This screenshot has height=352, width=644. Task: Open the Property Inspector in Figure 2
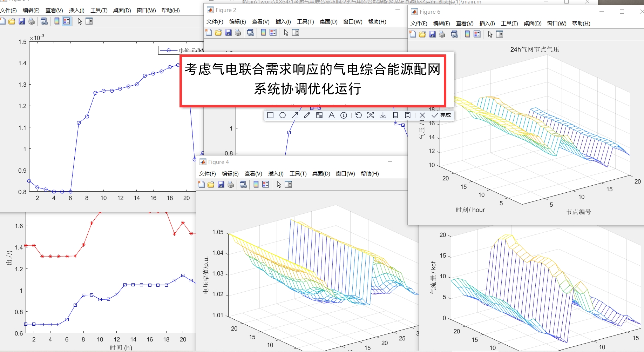296,33
